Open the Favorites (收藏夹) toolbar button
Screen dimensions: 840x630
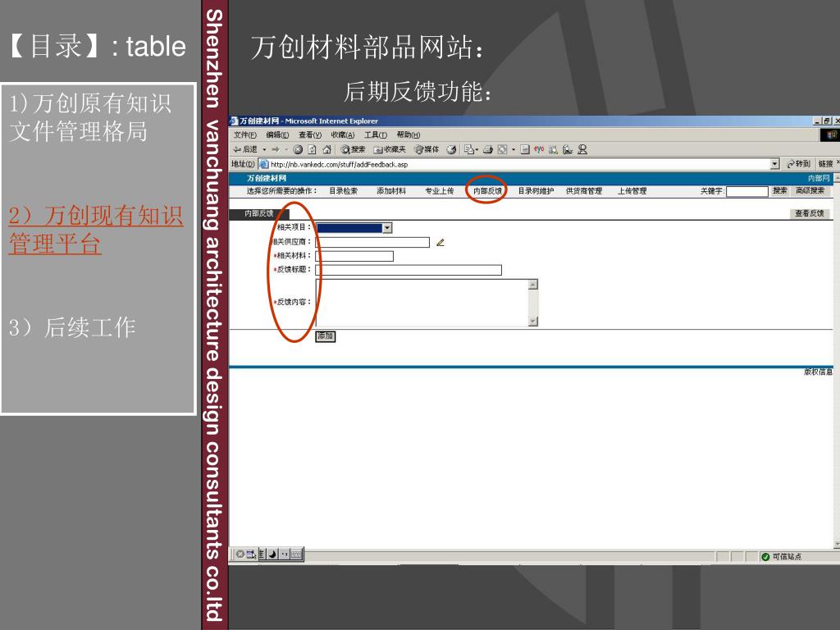pos(390,149)
